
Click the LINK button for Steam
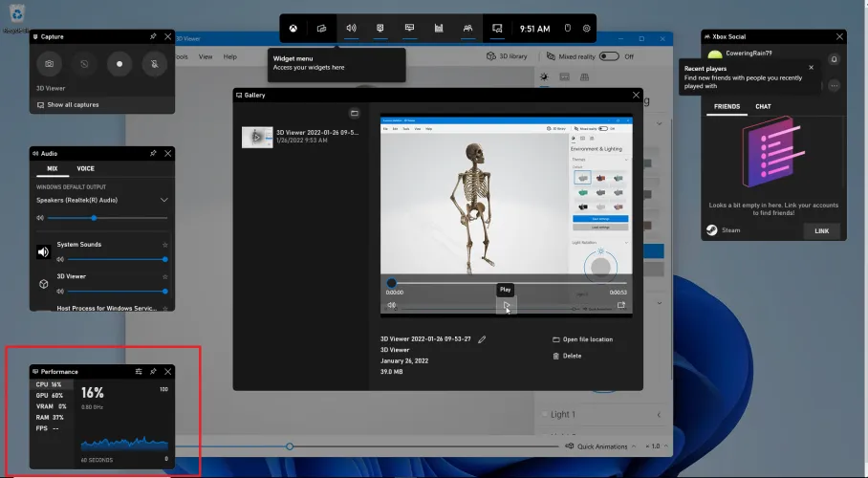pyautogui.click(x=821, y=230)
